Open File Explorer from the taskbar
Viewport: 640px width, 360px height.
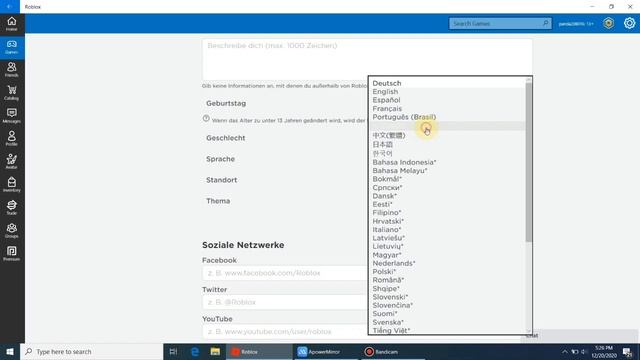click(x=215, y=351)
